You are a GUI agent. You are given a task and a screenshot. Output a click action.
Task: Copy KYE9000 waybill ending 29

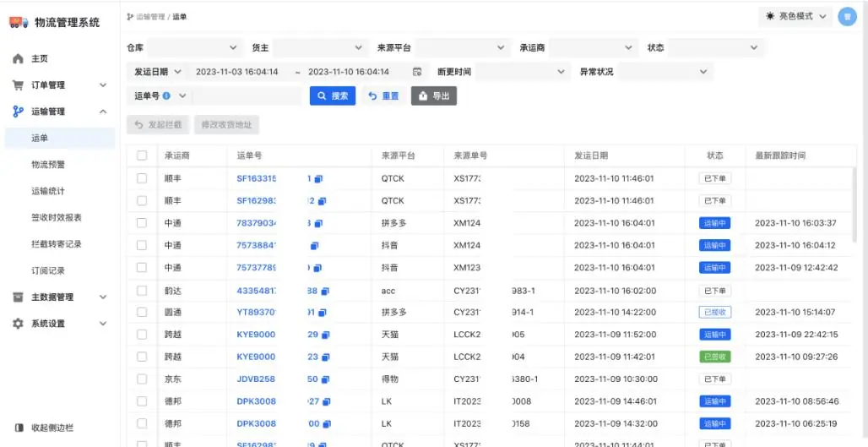click(326, 335)
